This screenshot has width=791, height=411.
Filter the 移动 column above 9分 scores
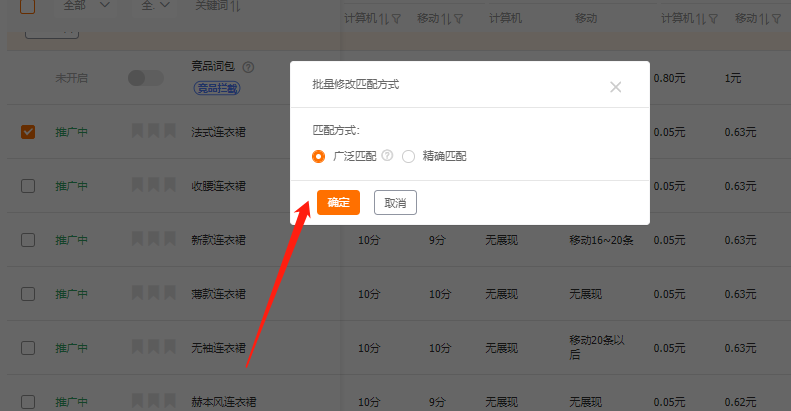point(458,19)
